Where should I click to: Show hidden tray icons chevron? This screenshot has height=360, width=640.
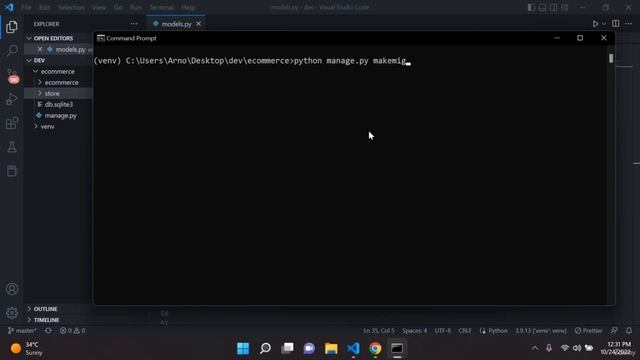(535, 348)
